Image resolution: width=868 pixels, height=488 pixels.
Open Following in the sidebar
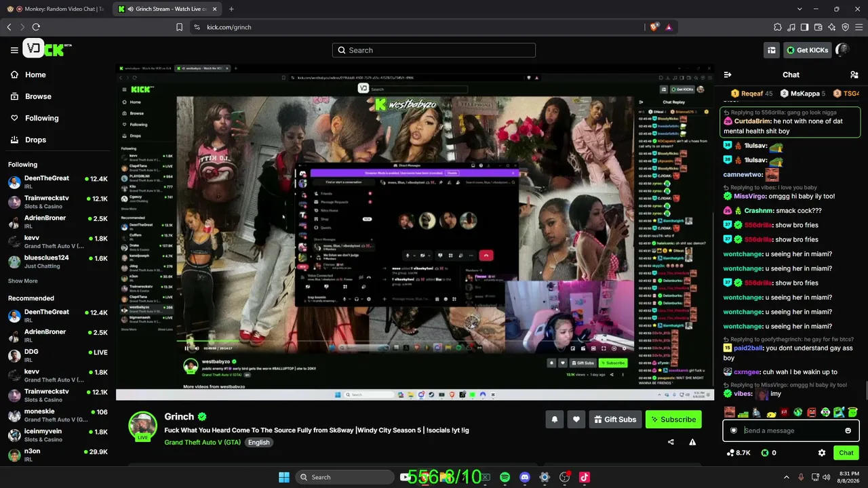(x=35, y=118)
